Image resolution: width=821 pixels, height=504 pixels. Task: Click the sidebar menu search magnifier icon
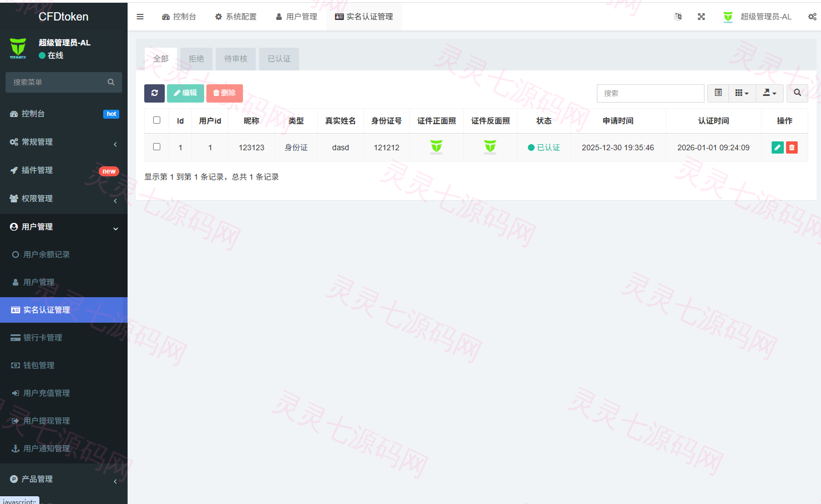pyautogui.click(x=111, y=82)
